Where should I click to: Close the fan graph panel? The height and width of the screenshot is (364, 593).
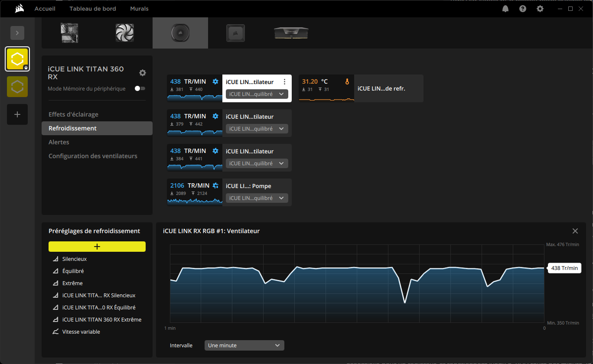(x=575, y=231)
